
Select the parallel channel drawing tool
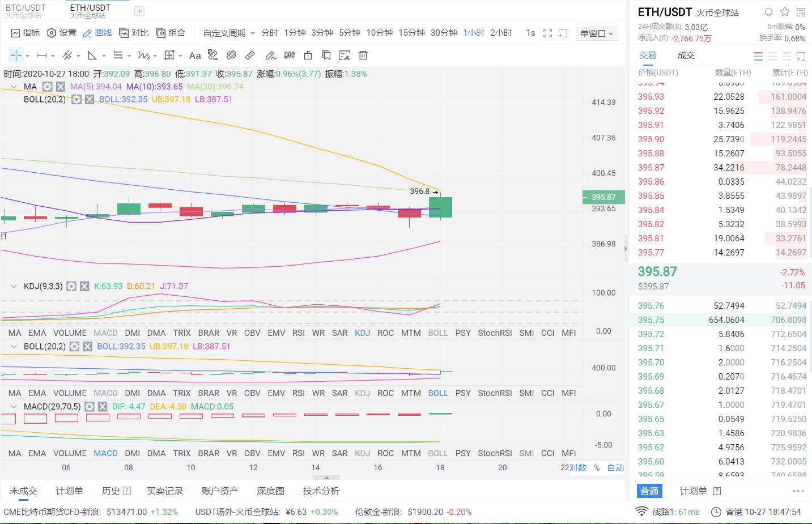click(x=67, y=56)
